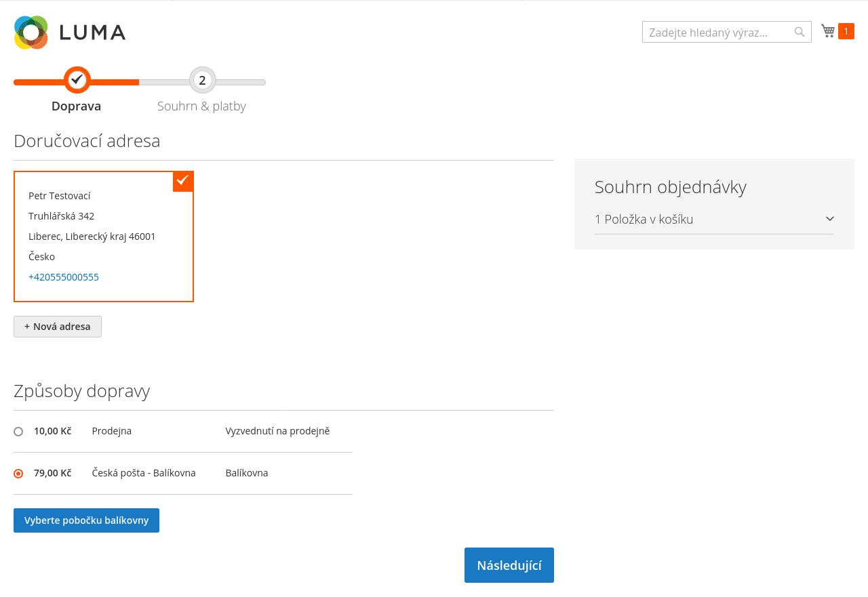Expand the 1 Položka v košíku chevron
868x597 pixels.
click(x=829, y=219)
